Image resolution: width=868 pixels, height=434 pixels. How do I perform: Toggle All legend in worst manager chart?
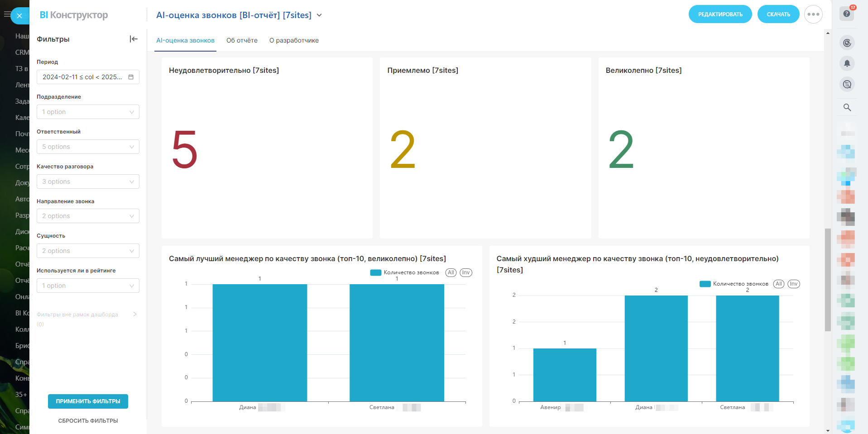(x=779, y=284)
